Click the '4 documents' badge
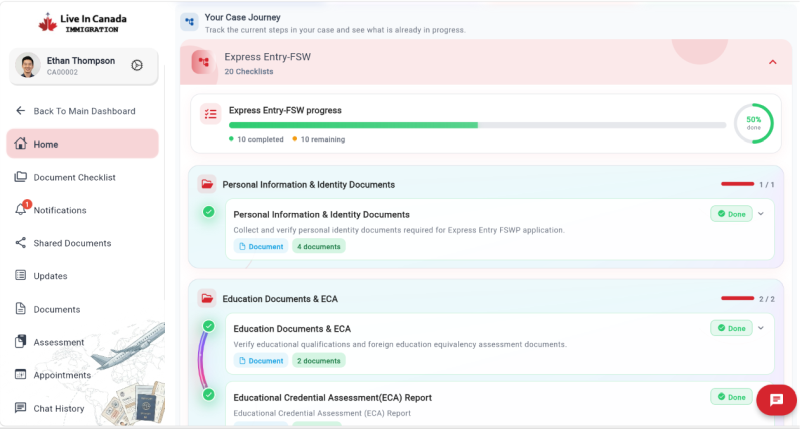 click(x=319, y=246)
